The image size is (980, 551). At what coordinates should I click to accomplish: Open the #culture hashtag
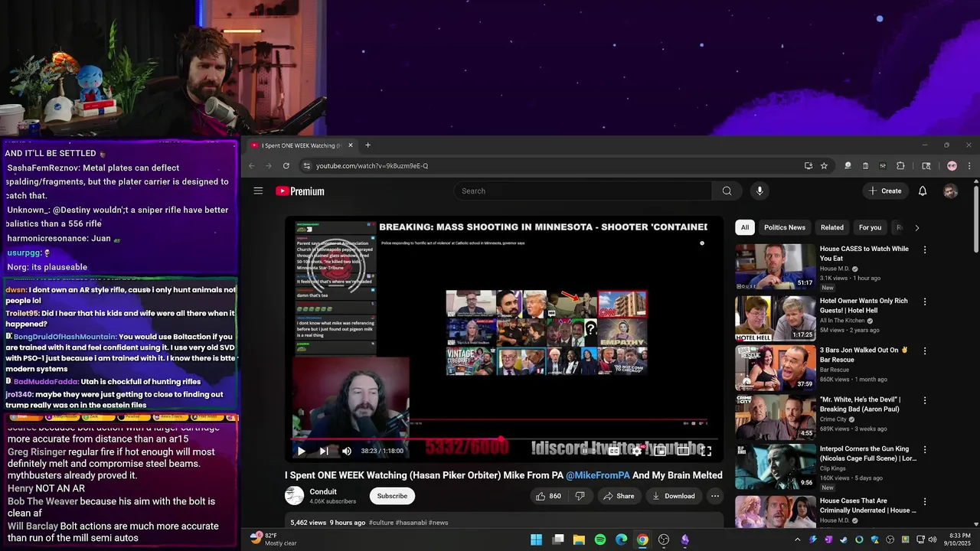pos(381,523)
